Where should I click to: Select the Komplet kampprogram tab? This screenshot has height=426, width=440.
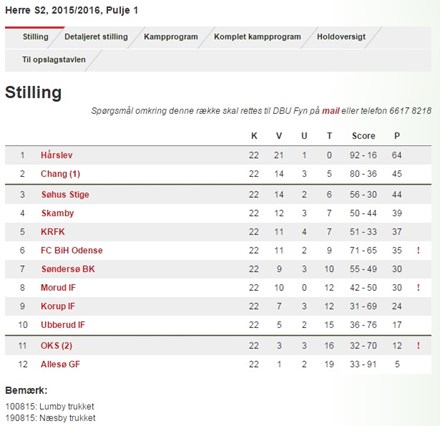click(x=257, y=37)
